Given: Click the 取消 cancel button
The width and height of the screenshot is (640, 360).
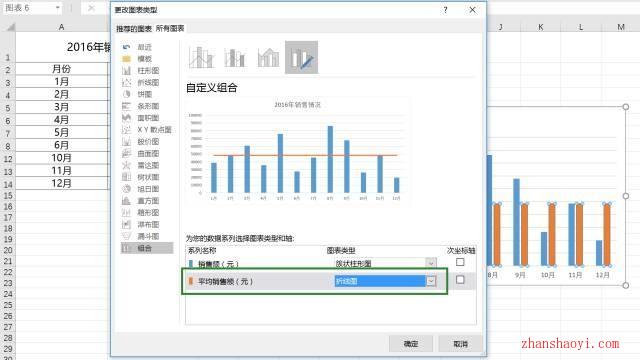Looking at the screenshot, I should click(x=460, y=344).
